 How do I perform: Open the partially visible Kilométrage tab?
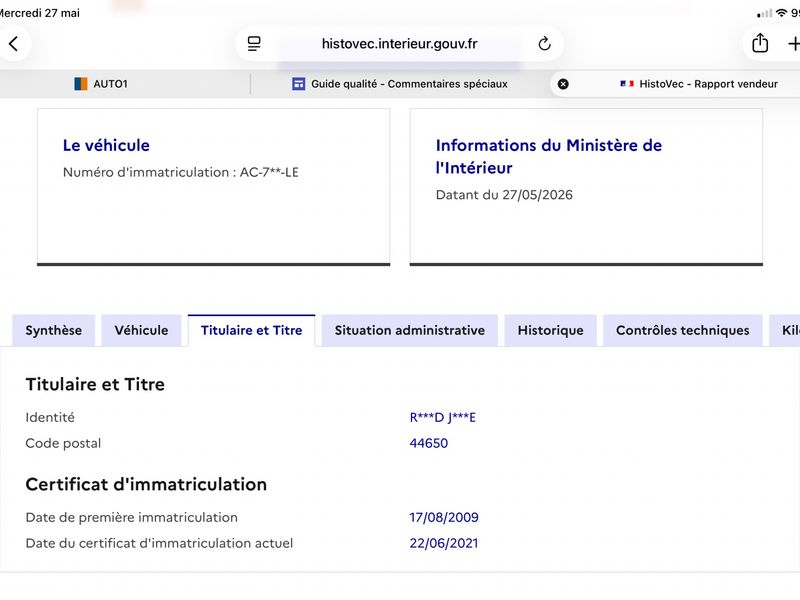tap(785, 331)
